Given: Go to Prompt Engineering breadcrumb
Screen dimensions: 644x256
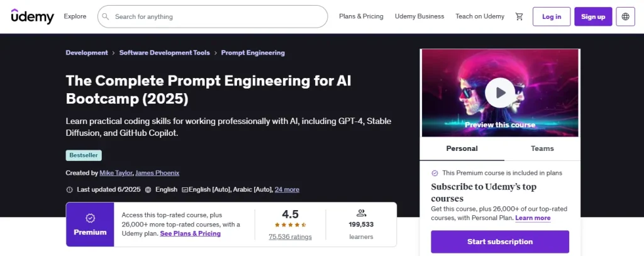Looking at the screenshot, I should [253, 53].
